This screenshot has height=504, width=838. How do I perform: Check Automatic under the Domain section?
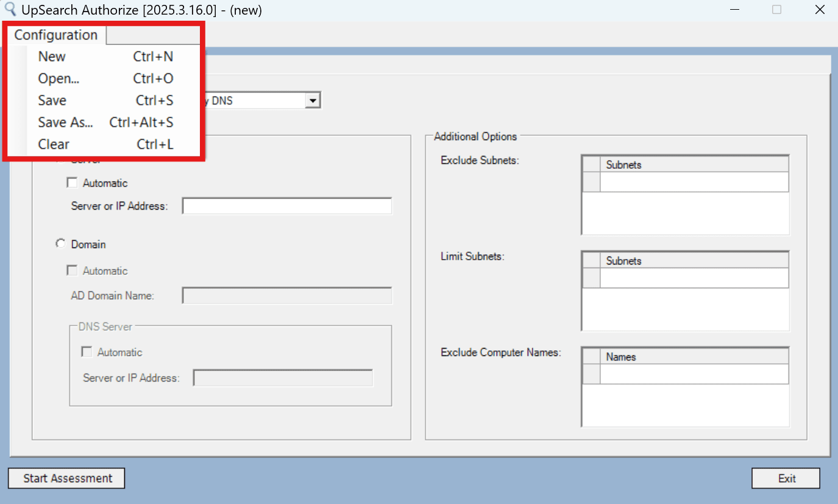coord(72,270)
